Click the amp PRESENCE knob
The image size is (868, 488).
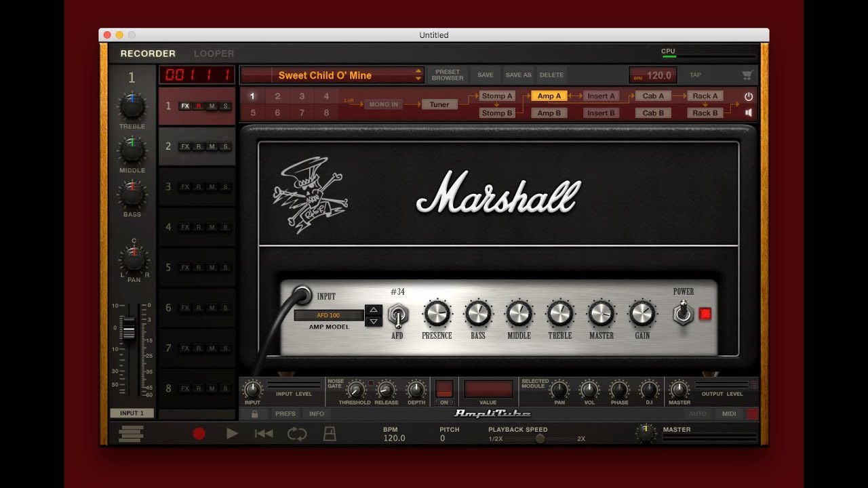437,314
